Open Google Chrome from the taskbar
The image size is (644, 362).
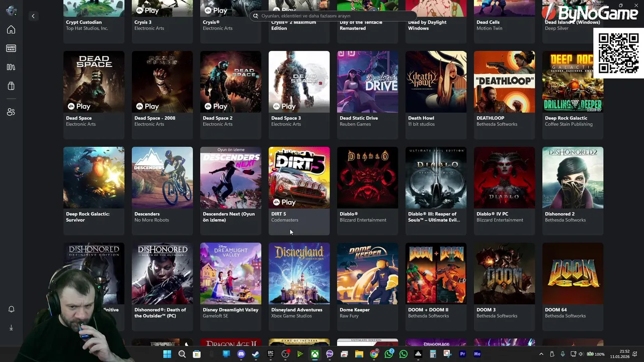pyautogui.click(x=374, y=354)
